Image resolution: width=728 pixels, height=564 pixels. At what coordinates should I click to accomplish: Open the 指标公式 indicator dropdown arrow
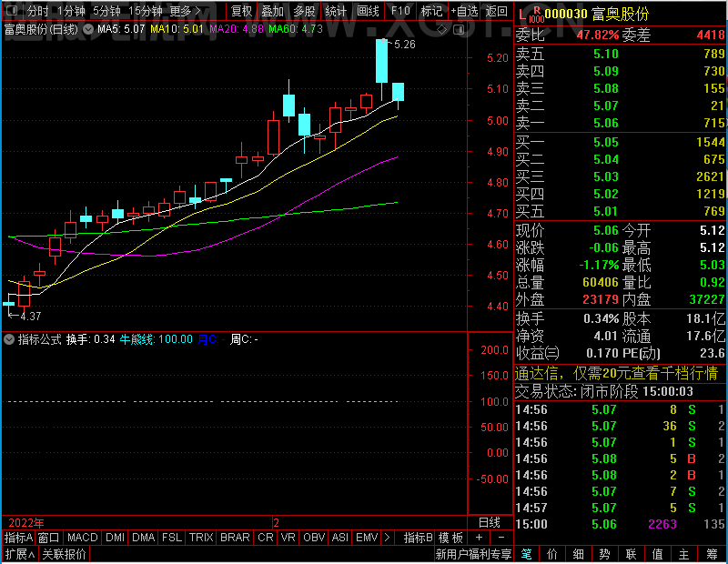coord(9,340)
